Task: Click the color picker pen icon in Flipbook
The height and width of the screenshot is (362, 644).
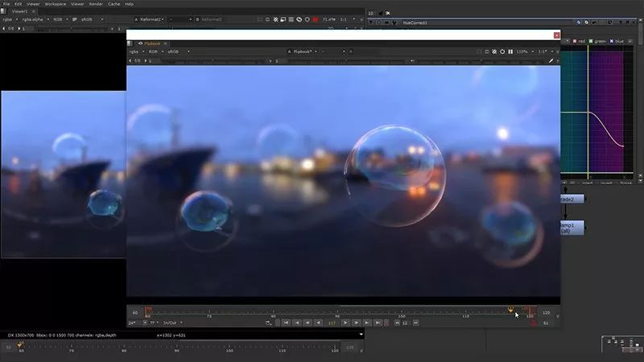Action: tap(551, 60)
